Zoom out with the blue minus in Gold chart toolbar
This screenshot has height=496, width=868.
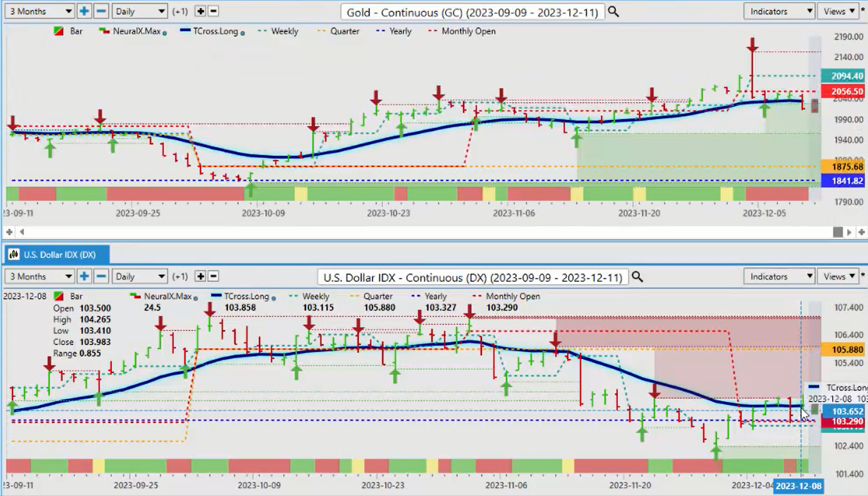pyautogui.click(x=101, y=11)
